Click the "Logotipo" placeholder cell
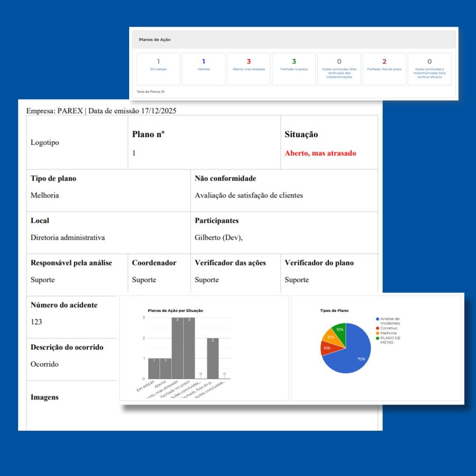 (45, 142)
